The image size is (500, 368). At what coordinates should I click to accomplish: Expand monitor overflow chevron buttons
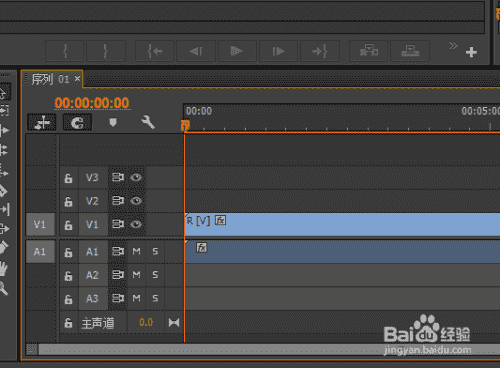pos(453,45)
